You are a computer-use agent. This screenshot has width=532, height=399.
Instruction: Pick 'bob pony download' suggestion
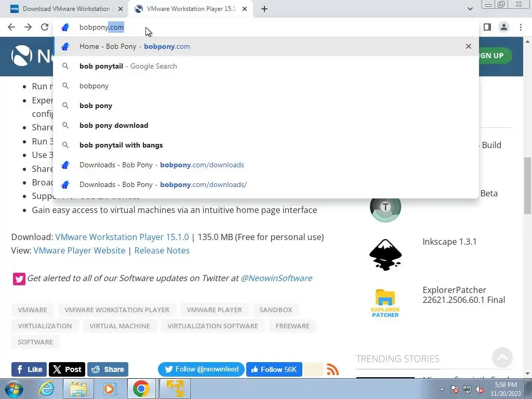[x=266, y=125]
